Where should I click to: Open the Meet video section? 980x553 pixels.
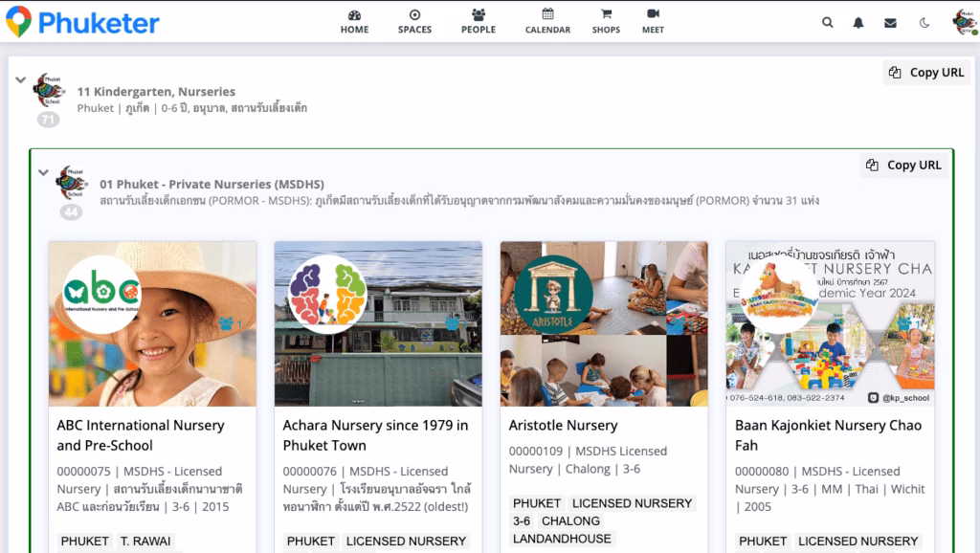click(x=653, y=22)
